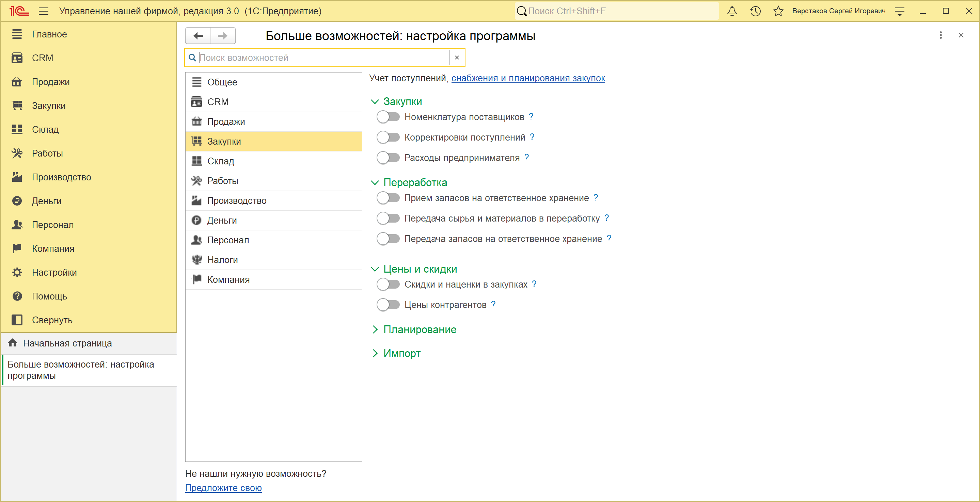
Task: Expand the Импорт group
Action: coord(375,353)
